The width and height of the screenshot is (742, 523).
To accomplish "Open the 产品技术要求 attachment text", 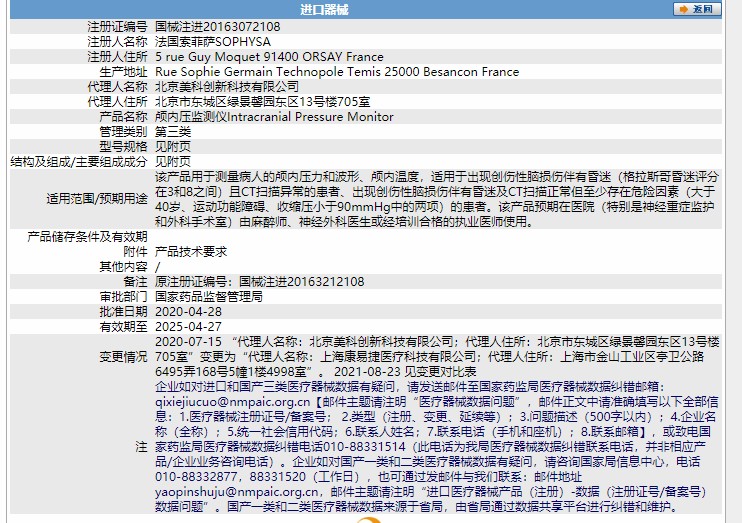I will pos(191,252).
